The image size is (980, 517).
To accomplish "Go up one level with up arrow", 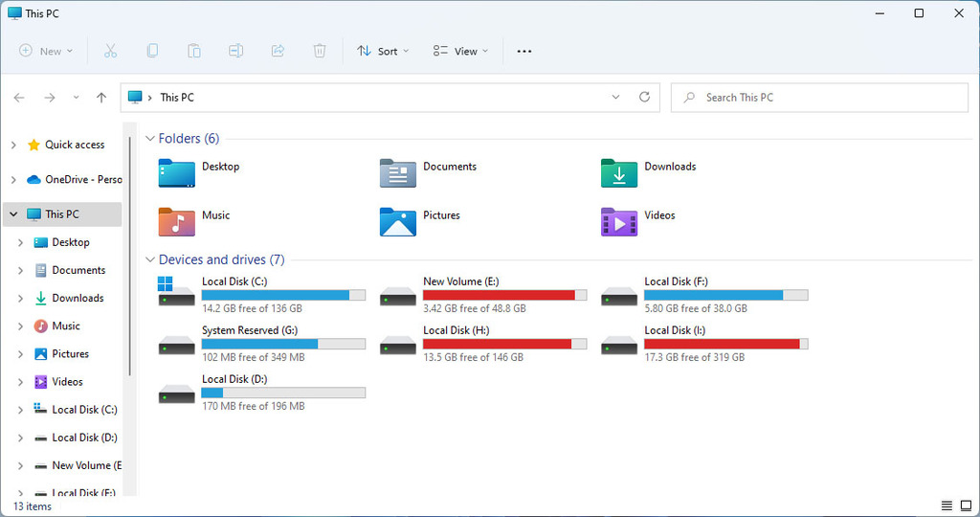I will [x=101, y=98].
